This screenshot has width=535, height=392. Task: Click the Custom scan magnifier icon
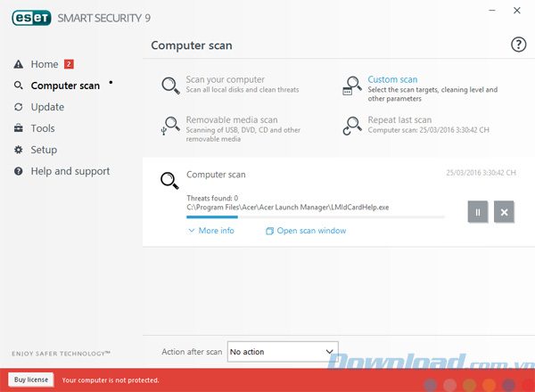352,86
